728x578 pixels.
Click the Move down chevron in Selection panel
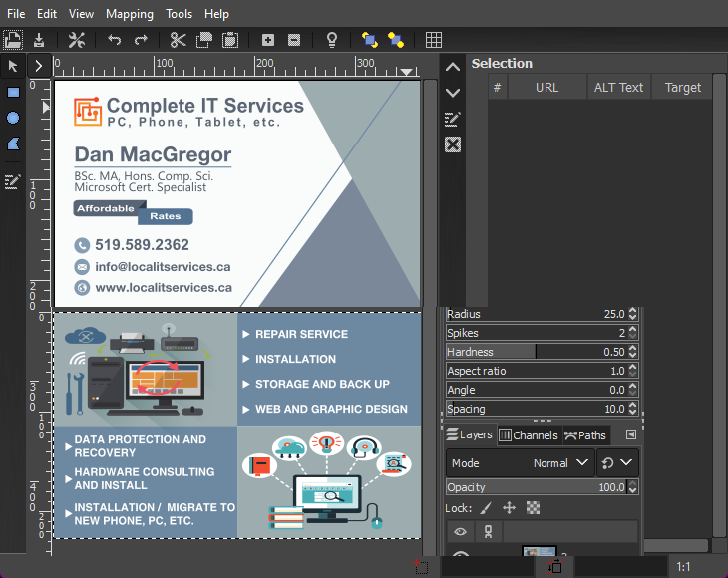coord(453,93)
